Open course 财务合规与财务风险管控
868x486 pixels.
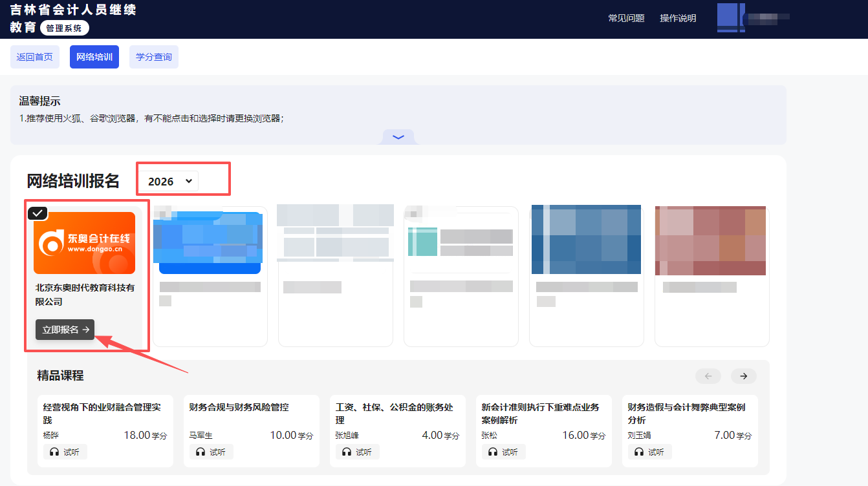pos(239,407)
